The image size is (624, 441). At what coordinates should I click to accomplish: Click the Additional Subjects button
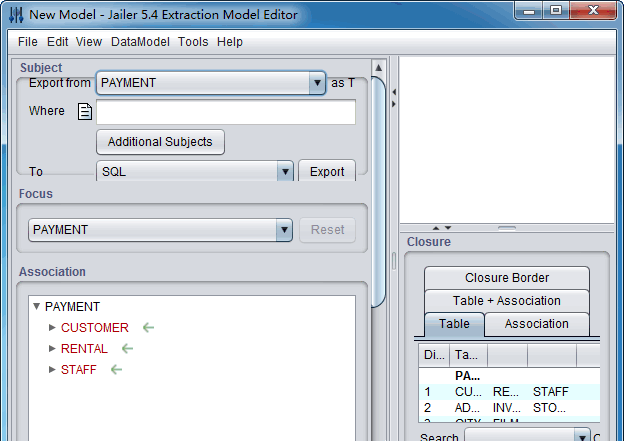click(x=160, y=142)
